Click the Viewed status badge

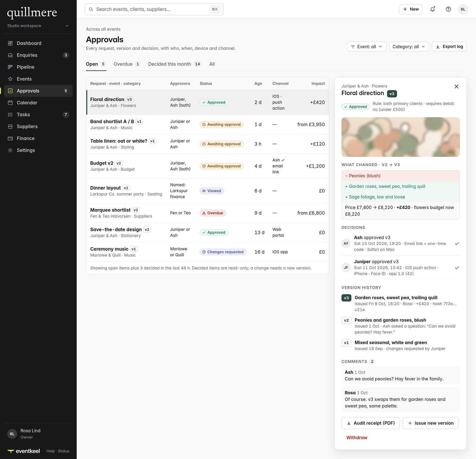tap(212, 191)
